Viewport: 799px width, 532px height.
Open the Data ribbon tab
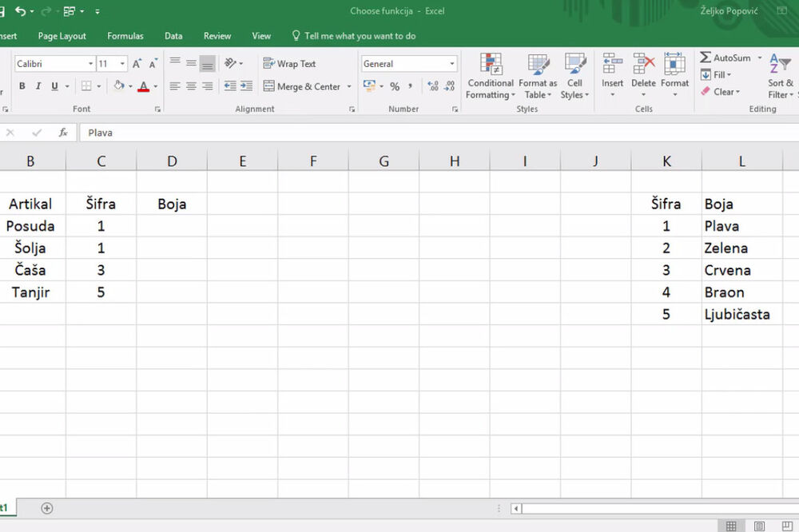click(x=173, y=36)
